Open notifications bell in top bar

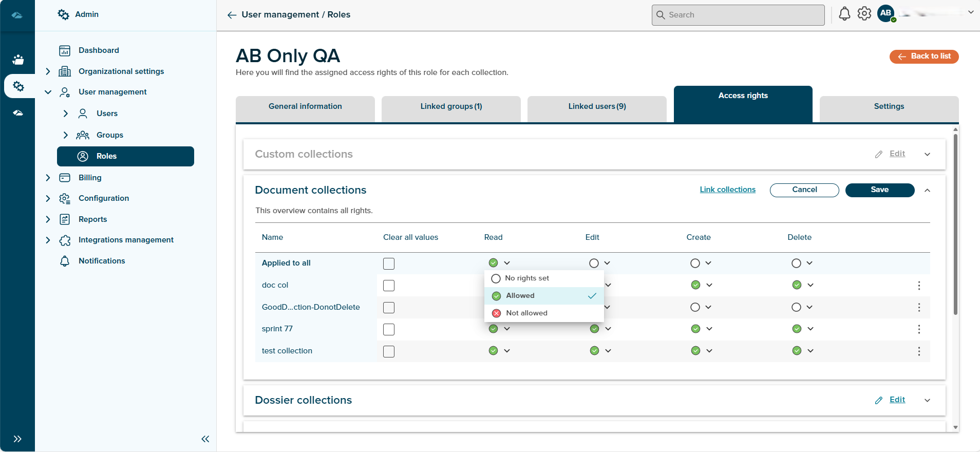[844, 14]
